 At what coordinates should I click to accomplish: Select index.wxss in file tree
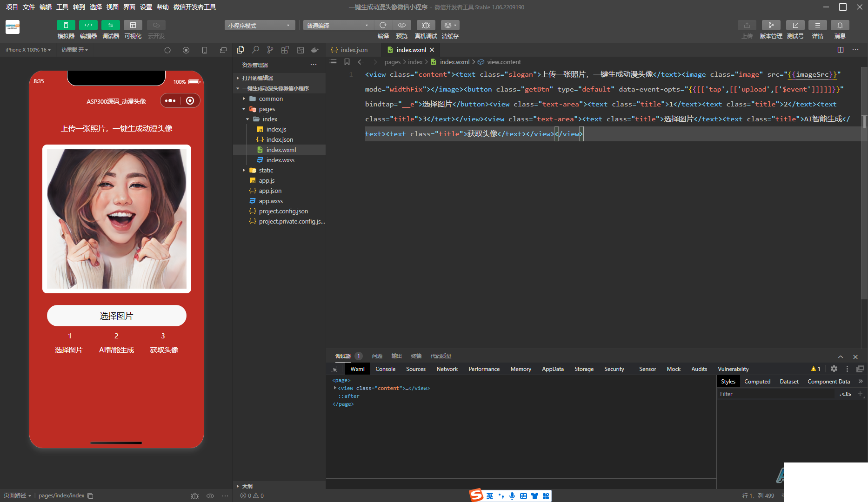click(280, 160)
